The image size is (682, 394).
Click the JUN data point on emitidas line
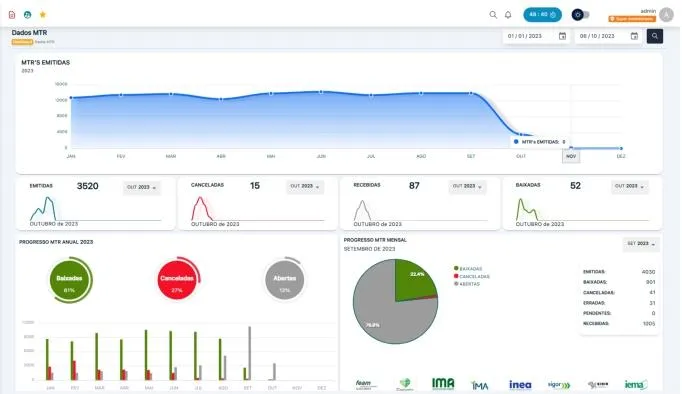pyautogui.click(x=321, y=92)
